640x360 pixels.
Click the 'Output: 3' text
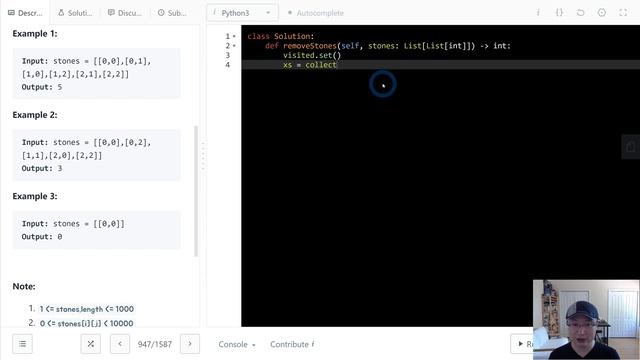point(42,168)
